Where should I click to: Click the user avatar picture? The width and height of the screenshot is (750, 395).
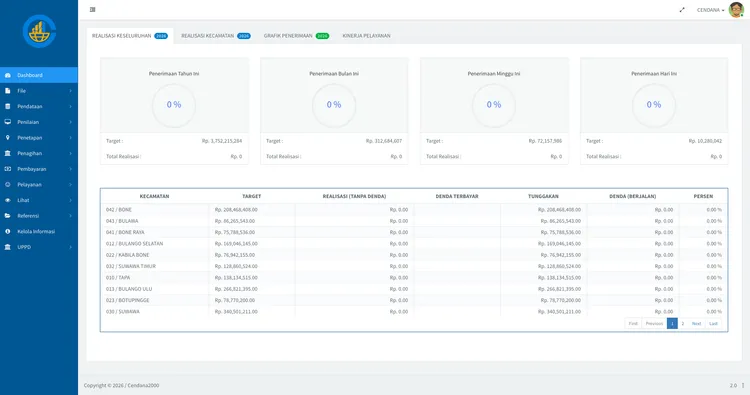(736, 10)
